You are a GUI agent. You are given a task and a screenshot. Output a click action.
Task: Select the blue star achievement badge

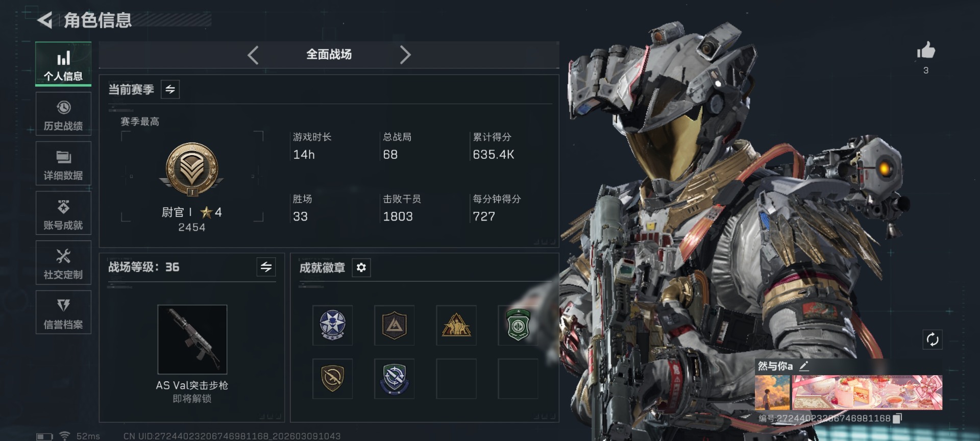pos(332,325)
